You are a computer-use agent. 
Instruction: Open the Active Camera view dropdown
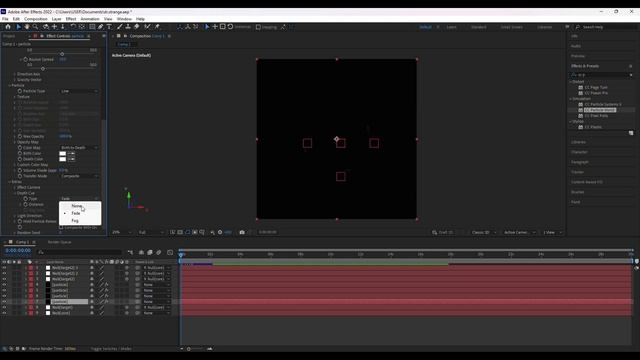519,232
